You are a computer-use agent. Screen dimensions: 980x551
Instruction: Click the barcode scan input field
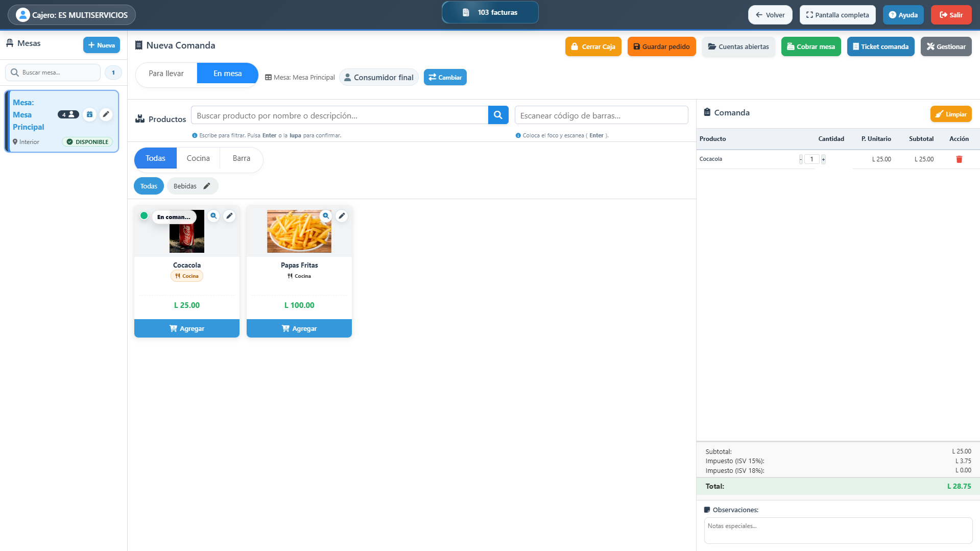tap(602, 115)
